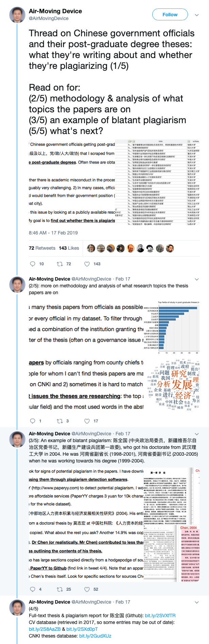Screen dimensions: 209x644
Task: Open options chevron on the 4/5 tweet
Action: pos(196,602)
